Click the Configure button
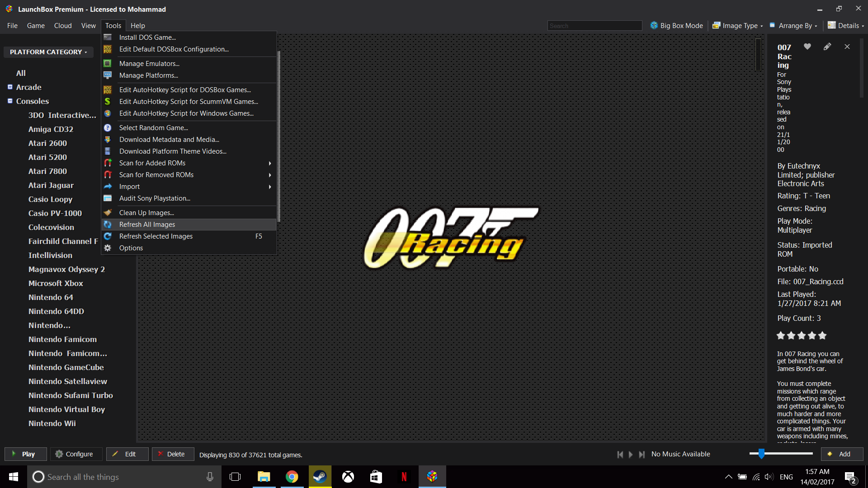Image resolution: width=868 pixels, height=488 pixels. 76,454
